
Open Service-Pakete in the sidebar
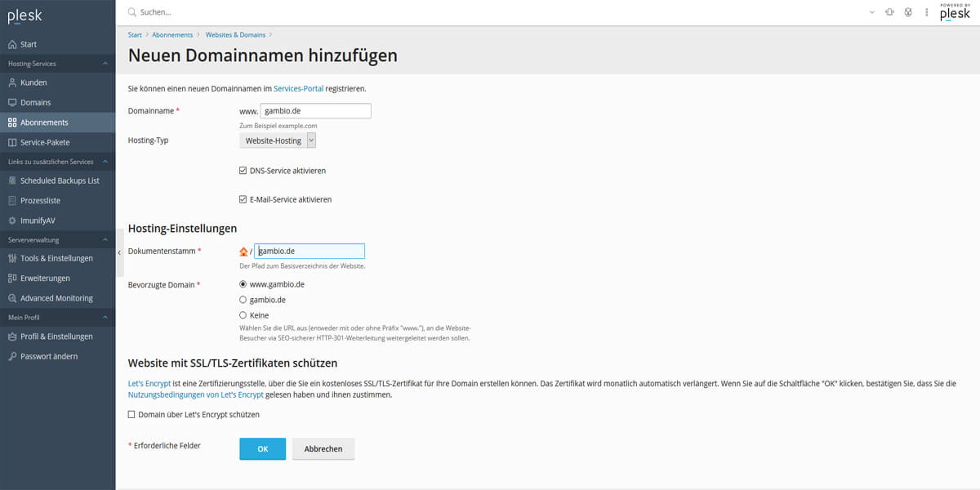pos(58,142)
